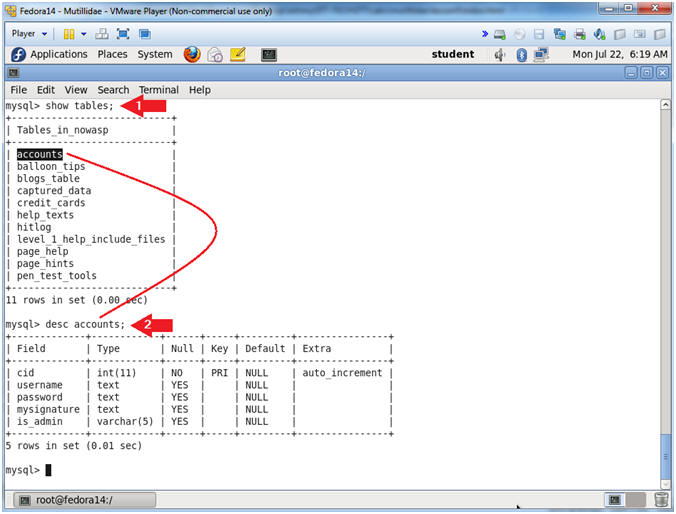Select root@fedora14:/ taskbar button

84,500
